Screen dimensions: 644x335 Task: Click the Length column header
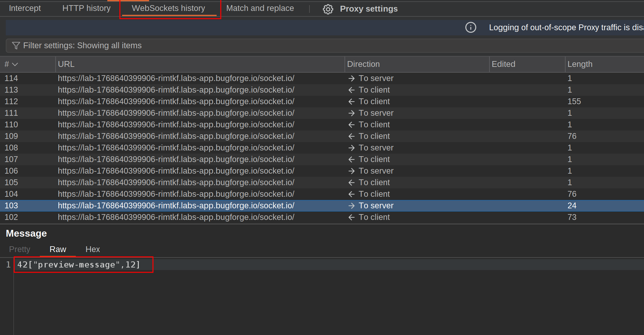[580, 64]
